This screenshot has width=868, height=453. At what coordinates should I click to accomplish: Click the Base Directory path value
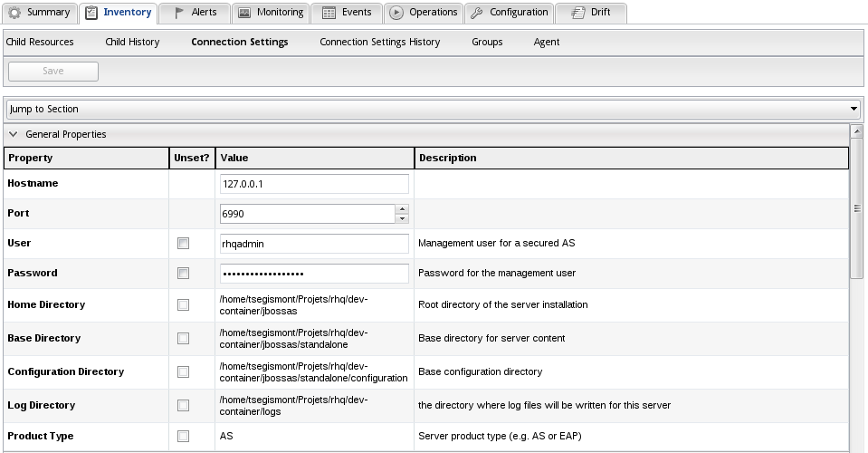tap(293, 338)
